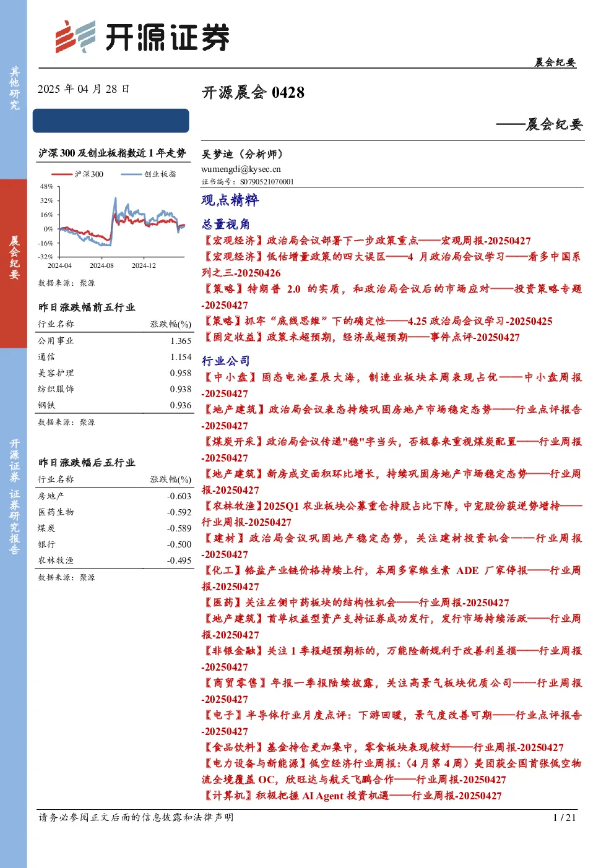Select the title 开源晨会 0428
The image size is (614, 868).
253,93
